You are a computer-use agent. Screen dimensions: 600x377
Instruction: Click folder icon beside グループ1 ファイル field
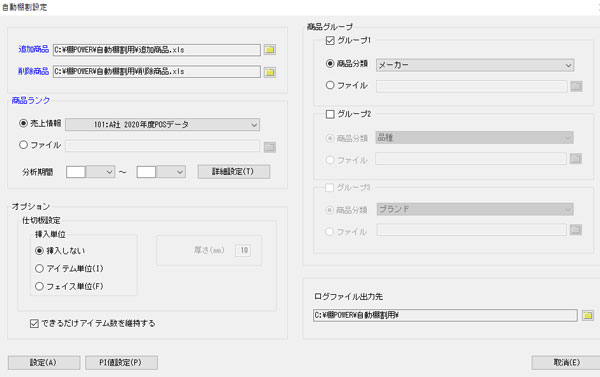576,86
